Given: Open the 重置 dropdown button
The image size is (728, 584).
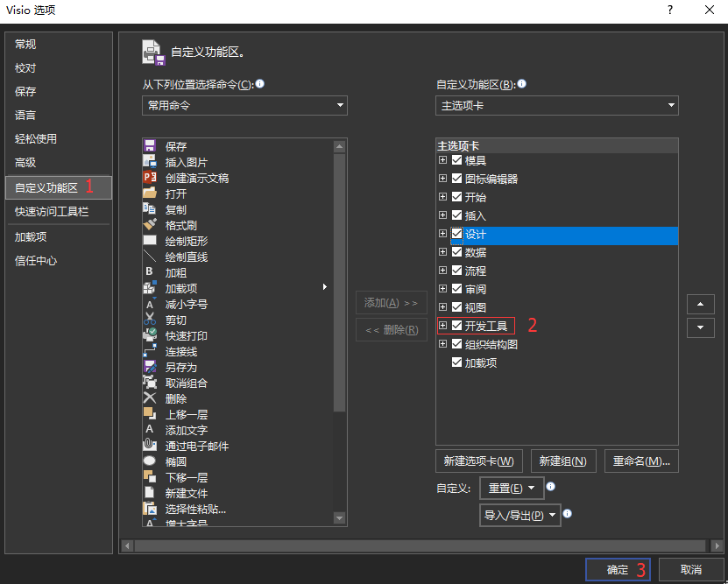Looking at the screenshot, I should point(512,488).
